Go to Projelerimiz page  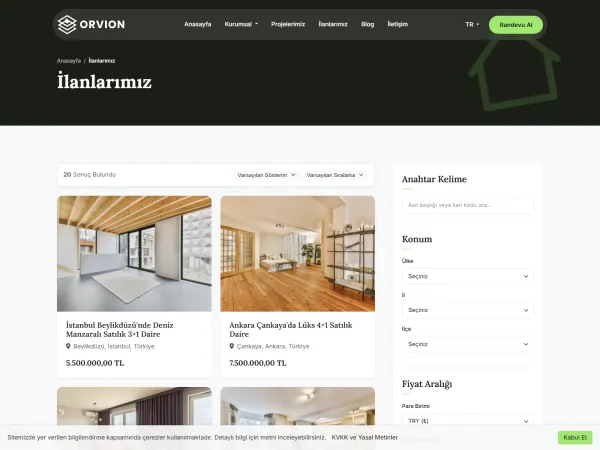point(288,24)
